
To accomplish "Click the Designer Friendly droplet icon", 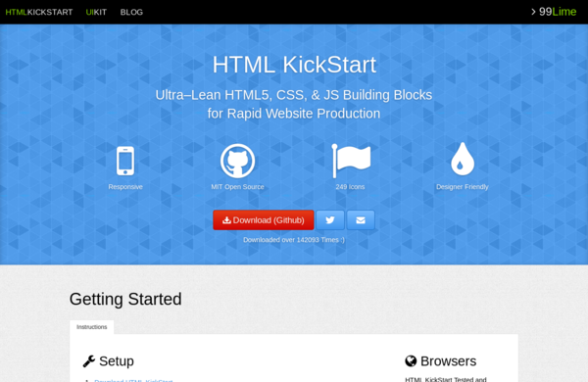I will (x=463, y=159).
